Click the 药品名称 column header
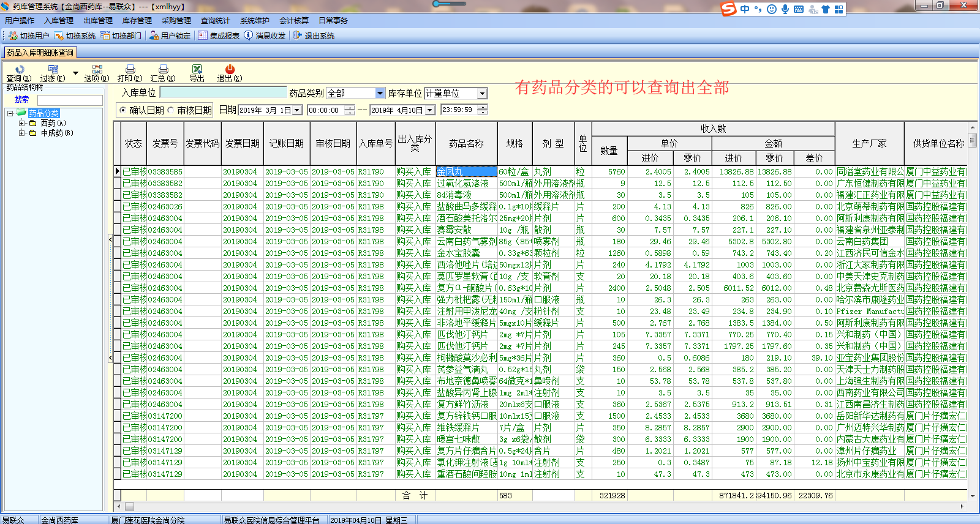980x524 pixels. coord(466,143)
